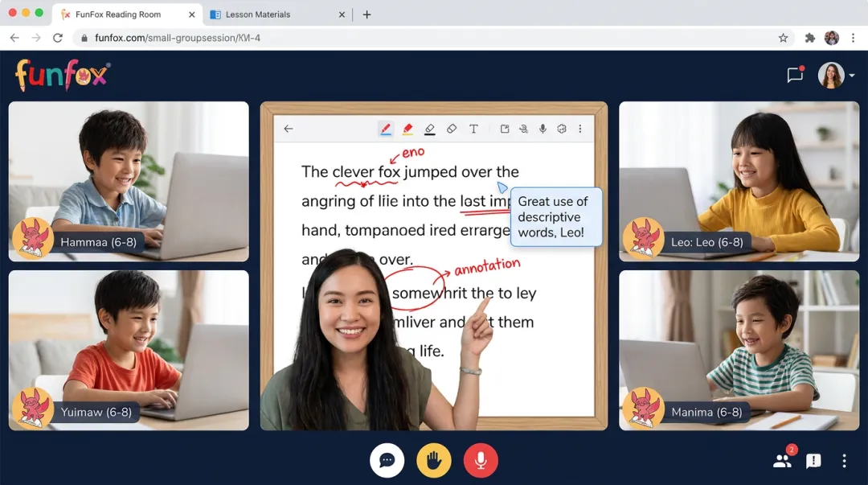Screen dimensions: 868x485
Task: Close the FunFox Reading Room tab
Action: point(191,14)
